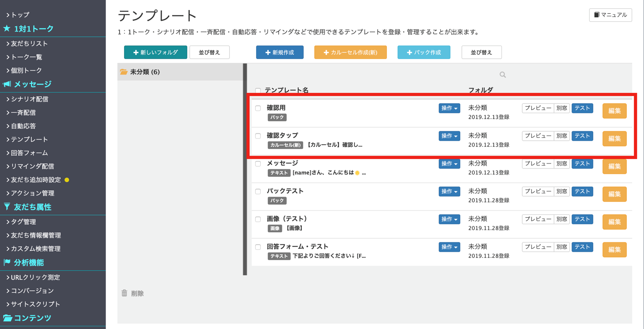The height and width of the screenshot is (329, 644).
Task: Open 操作 dropdown for 確認タップ
Action: (x=449, y=136)
